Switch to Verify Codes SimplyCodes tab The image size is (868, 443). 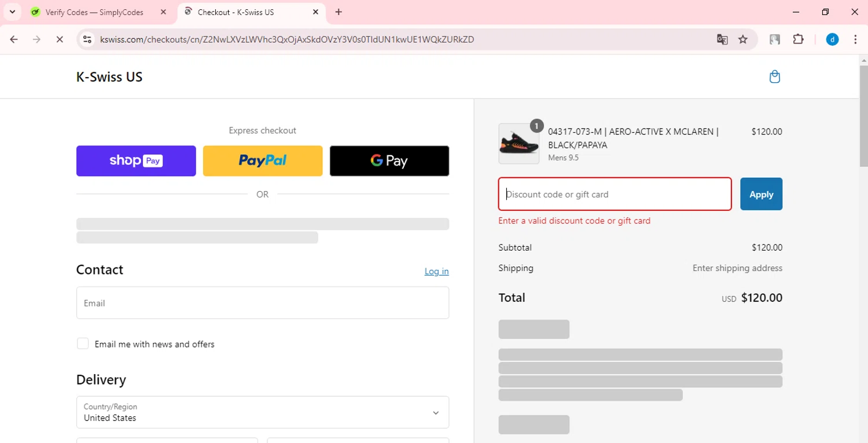tap(94, 12)
